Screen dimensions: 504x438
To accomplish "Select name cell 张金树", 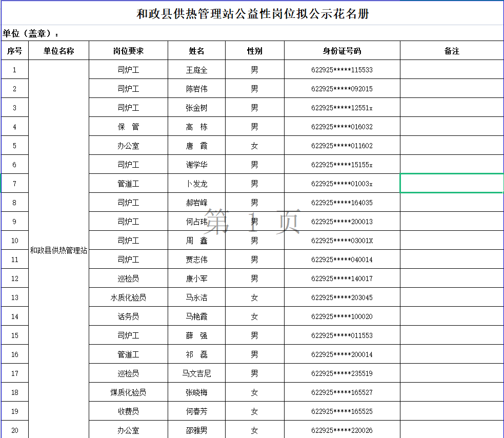I will (x=196, y=107).
